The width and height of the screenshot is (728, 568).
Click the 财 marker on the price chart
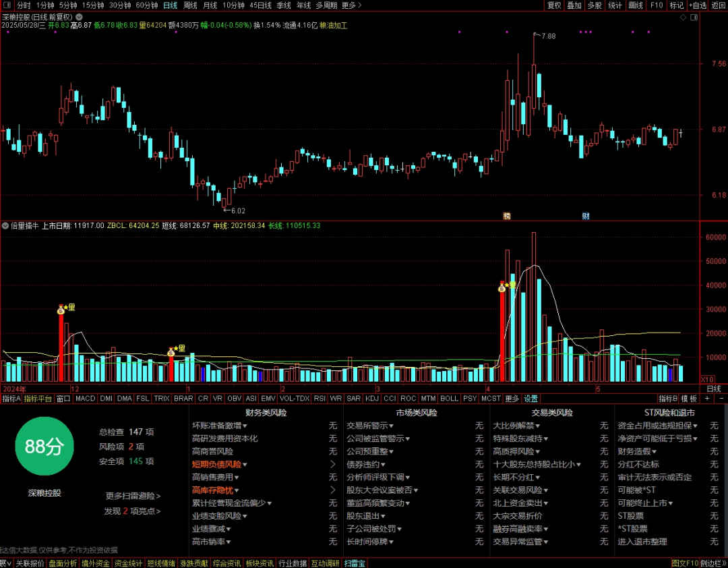click(x=586, y=216)
